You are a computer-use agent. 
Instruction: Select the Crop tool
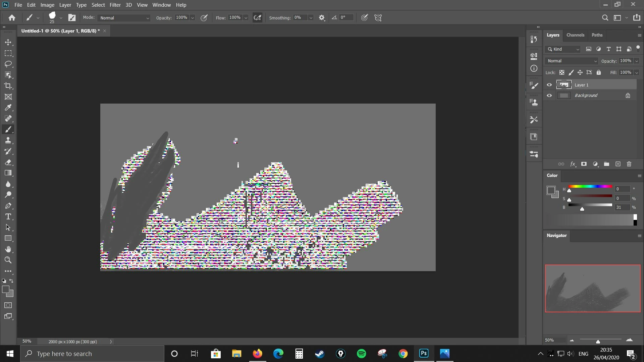point(8,86)
